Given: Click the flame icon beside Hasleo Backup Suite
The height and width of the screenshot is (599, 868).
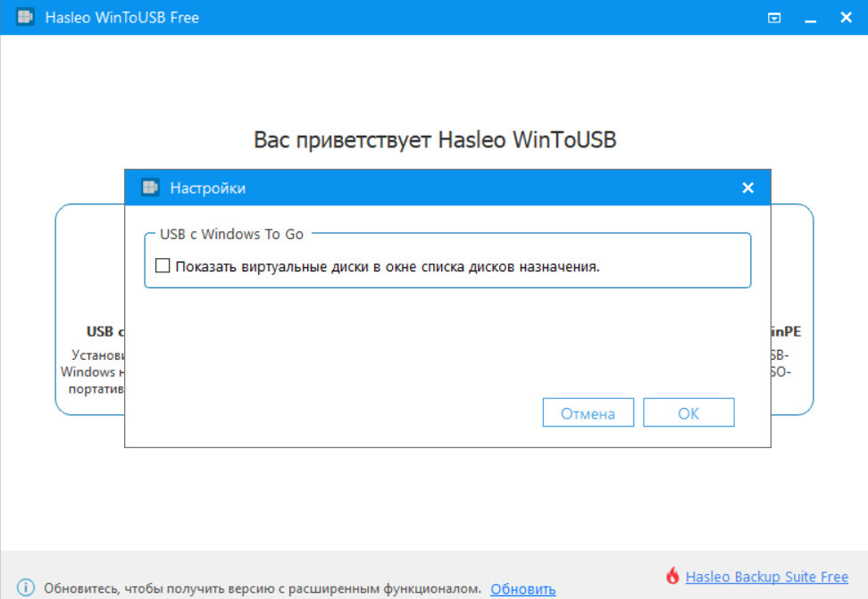Looking at the screenshot, I should click(672, 576).
